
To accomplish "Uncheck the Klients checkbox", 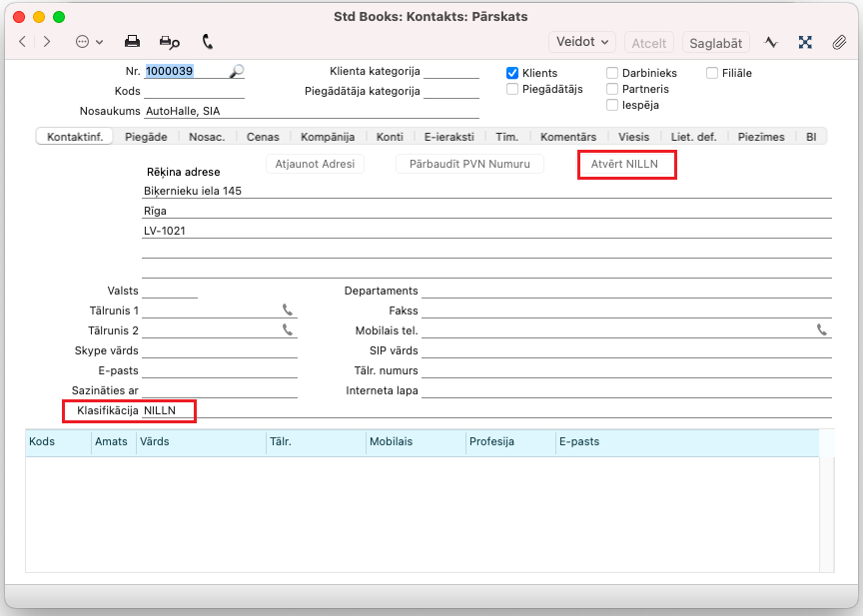I will point(512,73).
